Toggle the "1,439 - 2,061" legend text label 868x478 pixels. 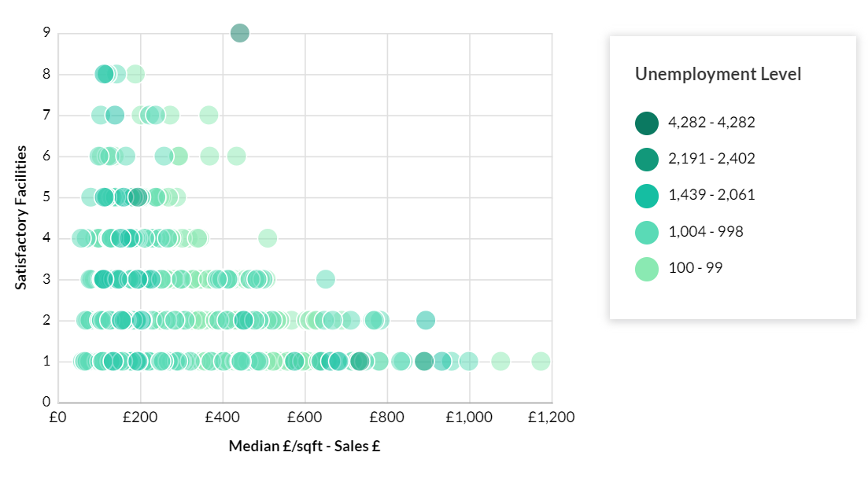pos(711,195)
